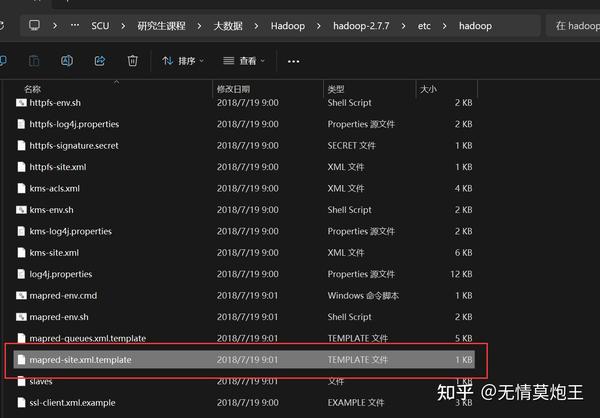Image resolution: width=600 pixels, height=418 pixels.
Task: Click file icon of kms-log4j.properties
Action: coord(21,231)
